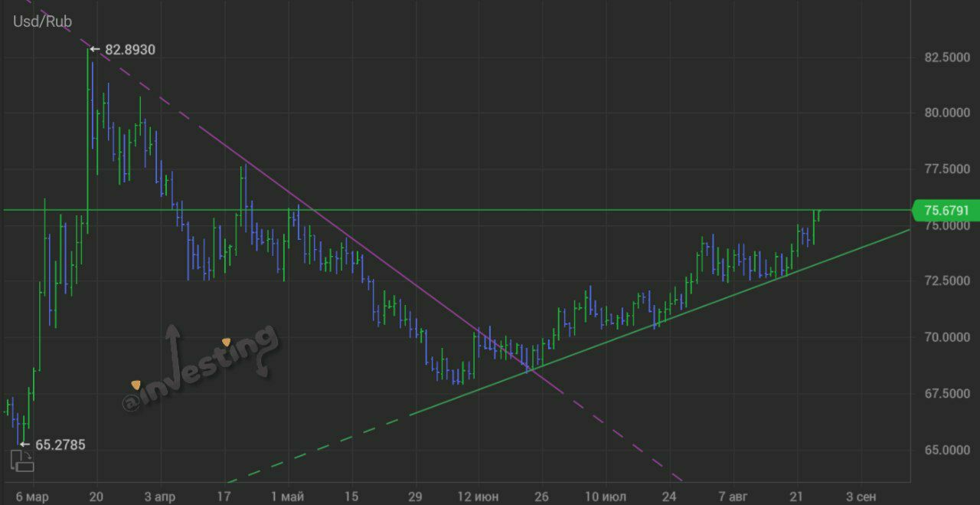Viewport: 980px width, 505px height.
Task: Click the 77.5000 price axis value
Action: (x=947, y=169)
